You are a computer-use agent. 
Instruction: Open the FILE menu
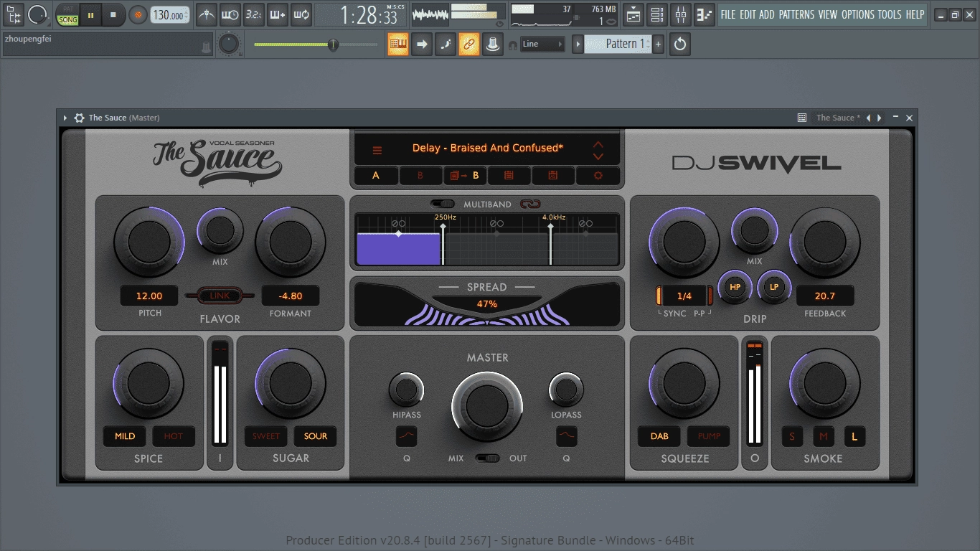coord(728,14)
